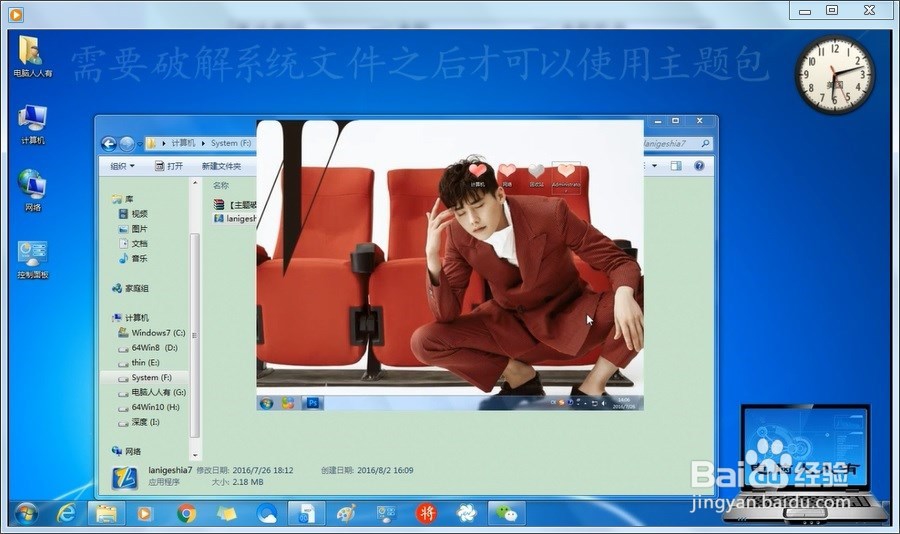Screen dimensions: 900x534
Task: Select 视频 library in the navigation pane
Action: click(133, 214)
